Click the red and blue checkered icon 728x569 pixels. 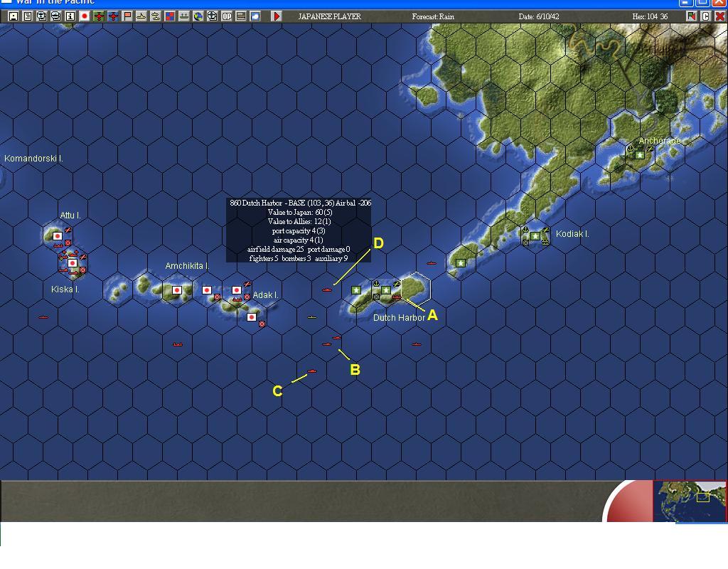tap(170, 16)
